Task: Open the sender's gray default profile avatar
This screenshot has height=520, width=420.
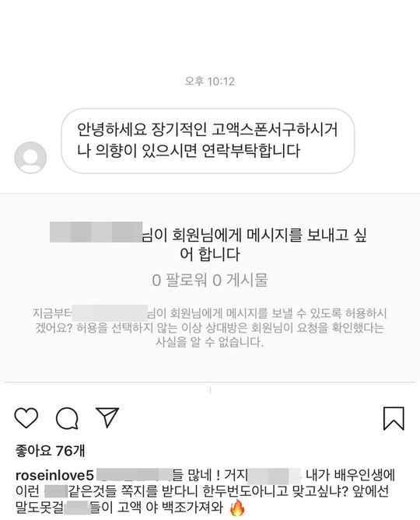Action: 30,157
